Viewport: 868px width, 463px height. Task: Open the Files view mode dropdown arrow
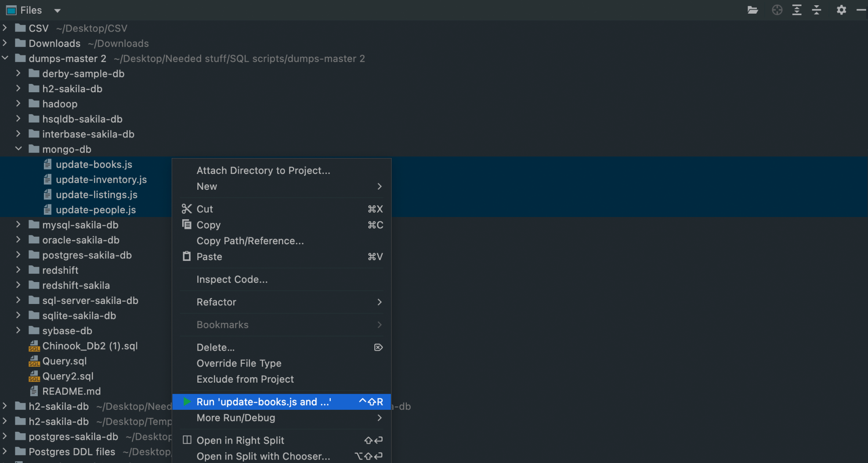pos(57,10)
